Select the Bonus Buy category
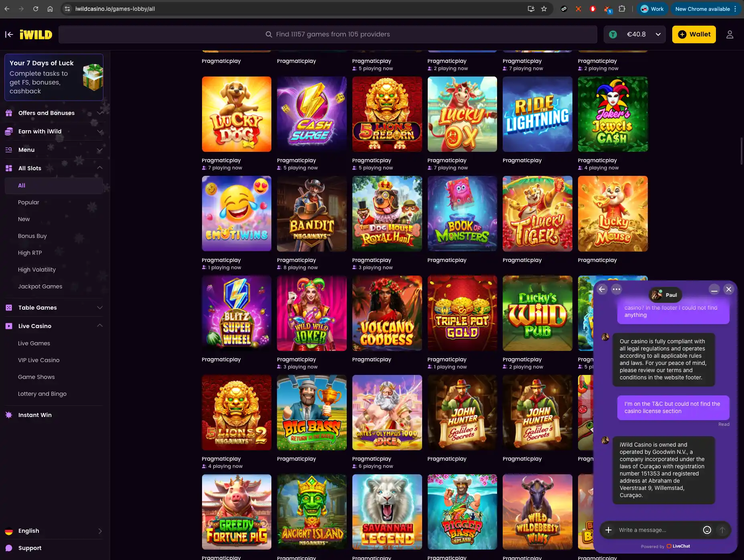 pos(32,236)
